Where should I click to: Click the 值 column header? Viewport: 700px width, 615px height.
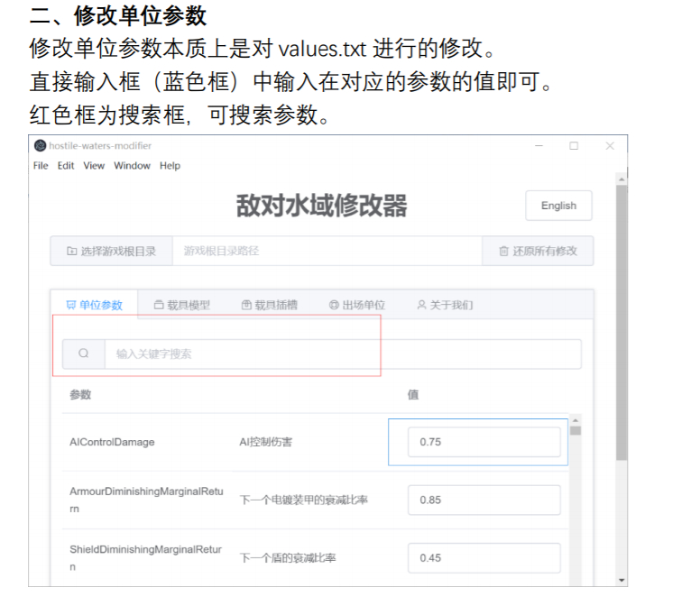point(413,395)
